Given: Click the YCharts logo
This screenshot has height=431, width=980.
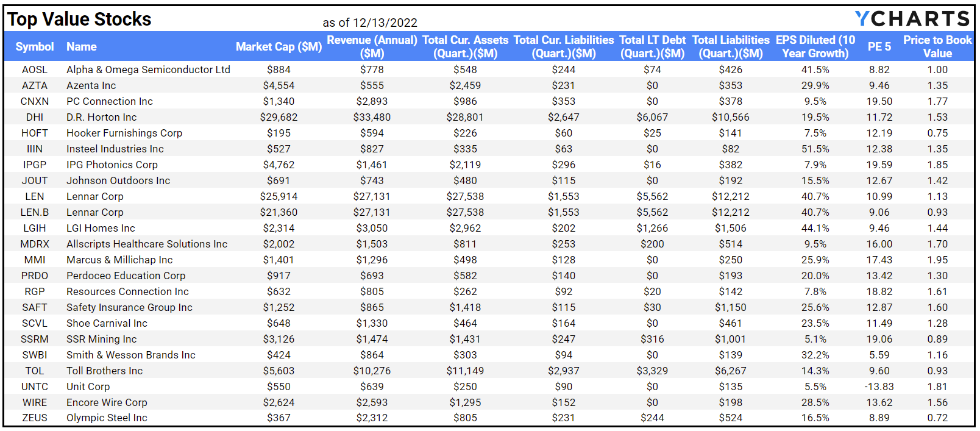Looking at the screenshot, I should pyautogui.click(x=912, y=18).
